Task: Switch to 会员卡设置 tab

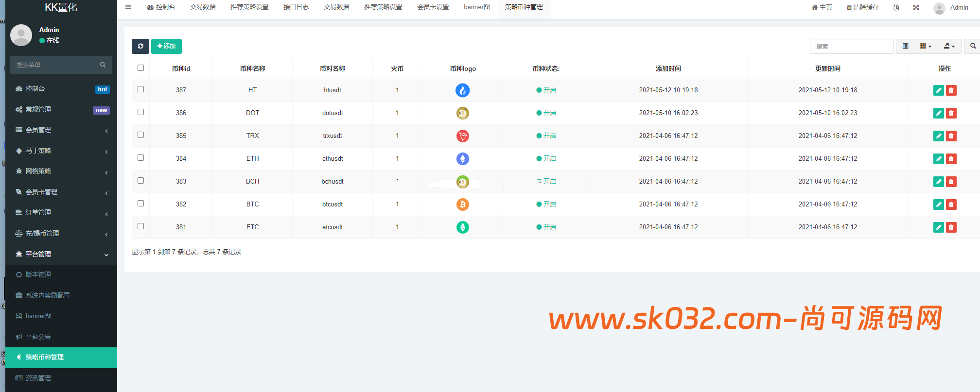Action: [433, 7]
